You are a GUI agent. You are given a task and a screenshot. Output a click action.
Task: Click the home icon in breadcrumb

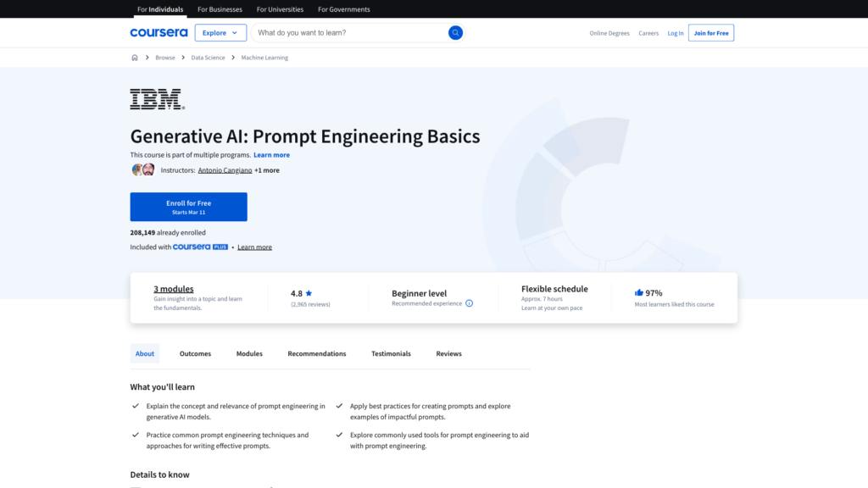coord(135,58)
